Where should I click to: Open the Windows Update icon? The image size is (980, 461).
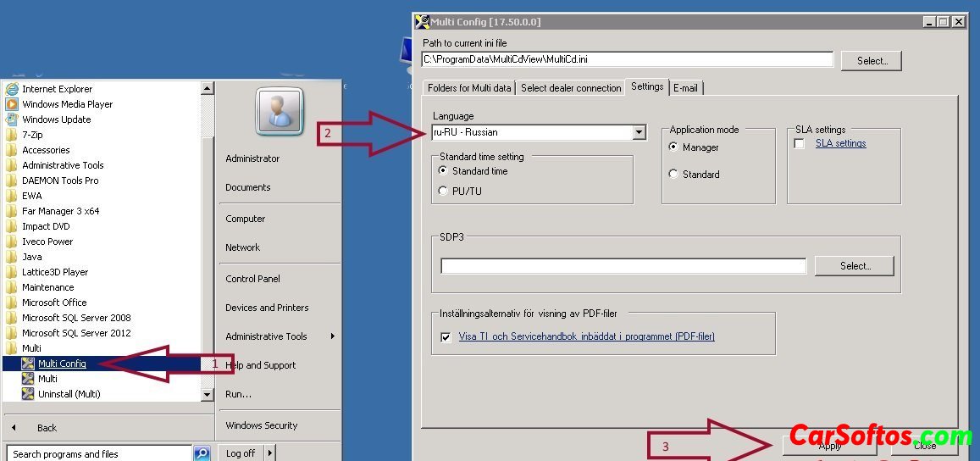click(12, 119)
